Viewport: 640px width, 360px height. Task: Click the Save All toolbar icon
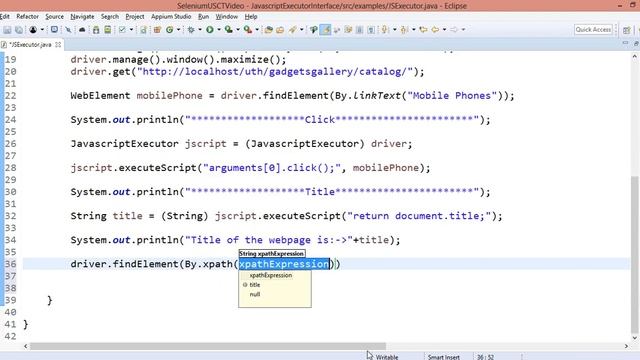click(x=19, y=30)
